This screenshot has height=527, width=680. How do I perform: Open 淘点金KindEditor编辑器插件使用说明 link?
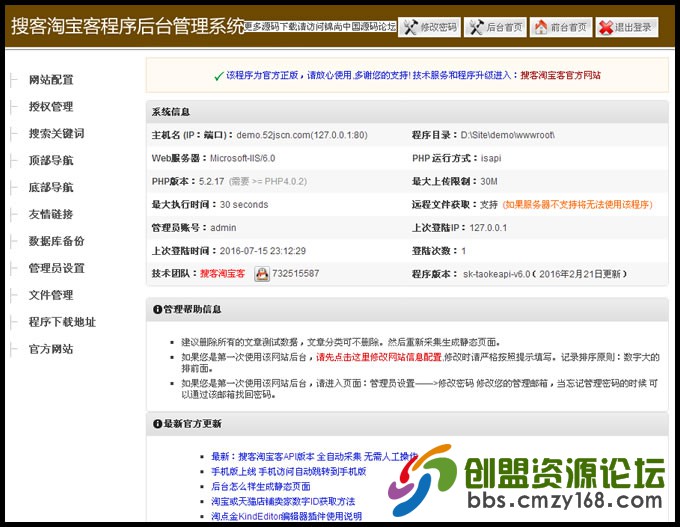[x=287, y=516]
